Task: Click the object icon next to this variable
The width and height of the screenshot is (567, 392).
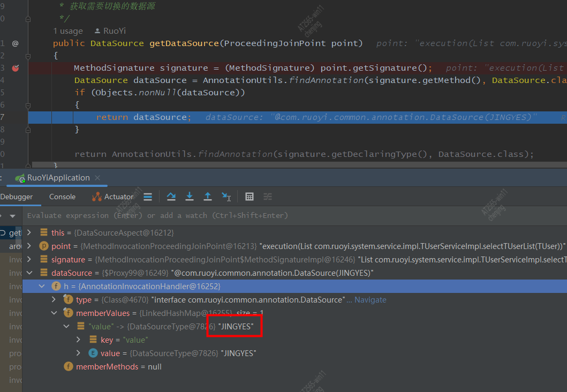Action: pos(44,232)
